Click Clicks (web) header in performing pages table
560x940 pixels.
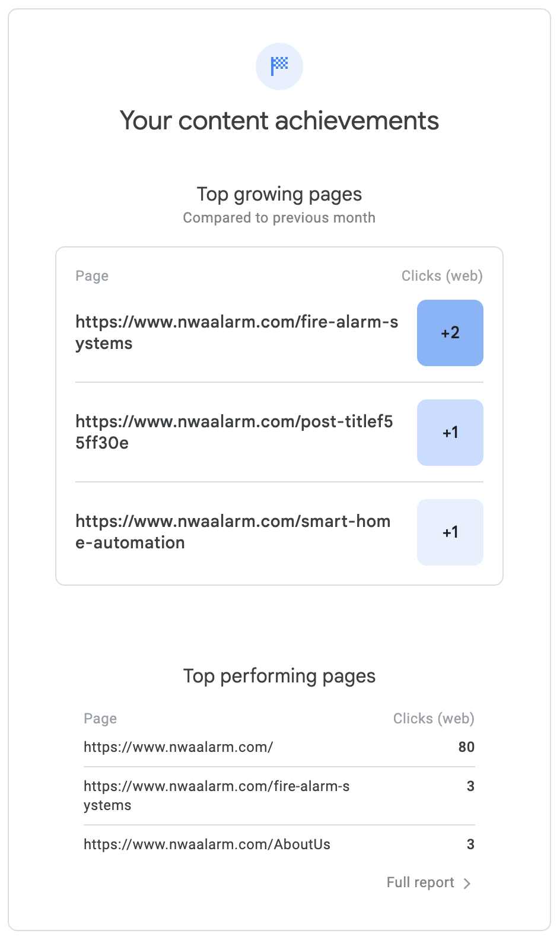(x=433, y=719)
